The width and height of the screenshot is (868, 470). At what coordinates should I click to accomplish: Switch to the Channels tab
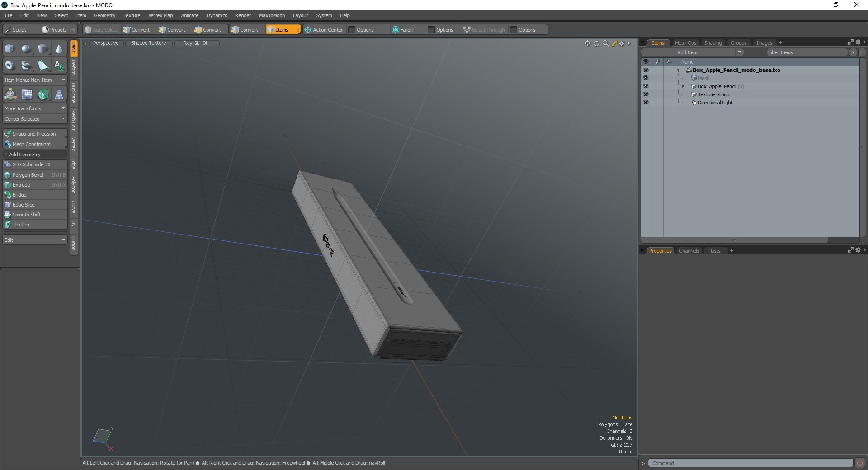click(x=689, y=251)
